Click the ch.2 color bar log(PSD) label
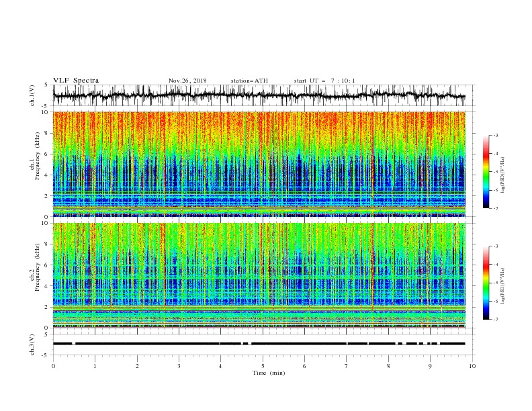This screenshot has height=411, width=532. (504, 285)
